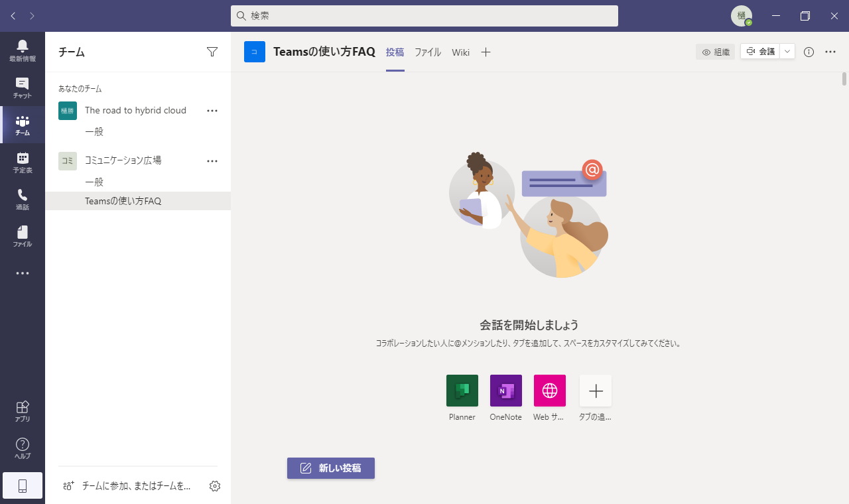Show more apps via sidebar ellipsis
The height and width of the screenshot is (504, 849).
click(x=23, y=273)
